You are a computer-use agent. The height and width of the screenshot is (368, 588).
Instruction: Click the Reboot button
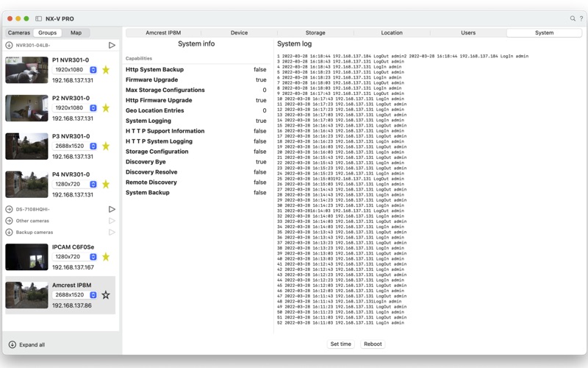pyautogui.click(x=373, y=344)
